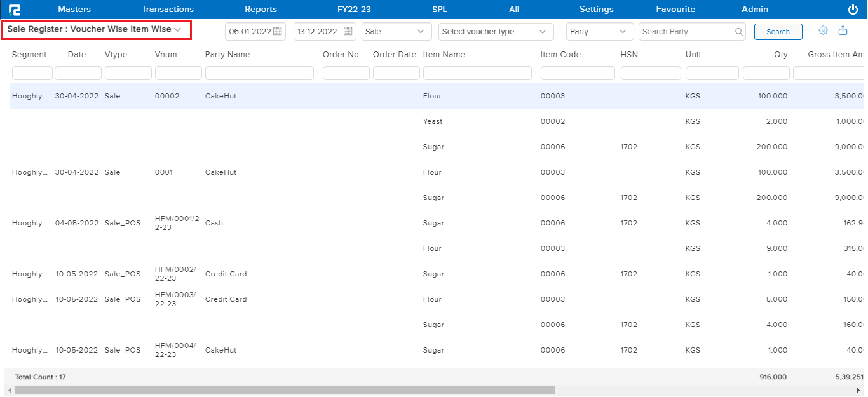This screenshot has width=868, height=397.
Task: Click the Favourite menu link
Action: tap(675, 10)
